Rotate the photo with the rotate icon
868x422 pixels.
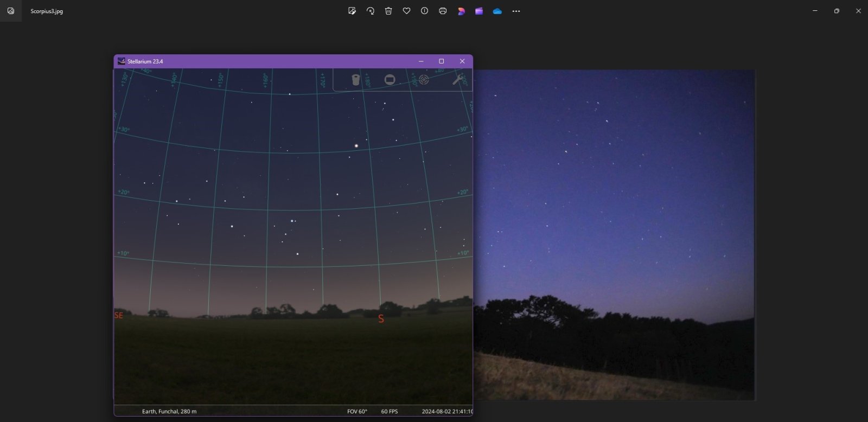coord(371,11)
